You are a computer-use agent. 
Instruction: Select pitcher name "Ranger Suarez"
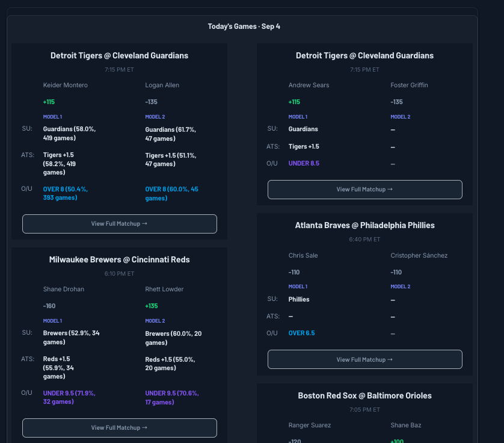pos(310,426)
